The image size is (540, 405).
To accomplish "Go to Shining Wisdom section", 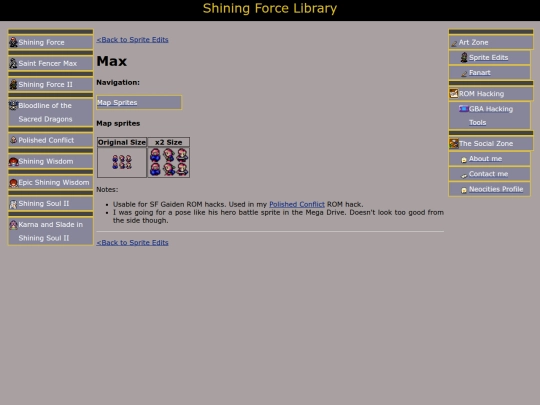I will (46, 161).
